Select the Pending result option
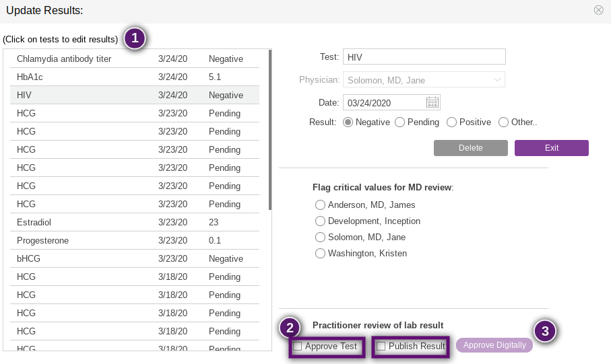This screenshot has width=611, height=364. click(400, 122)
